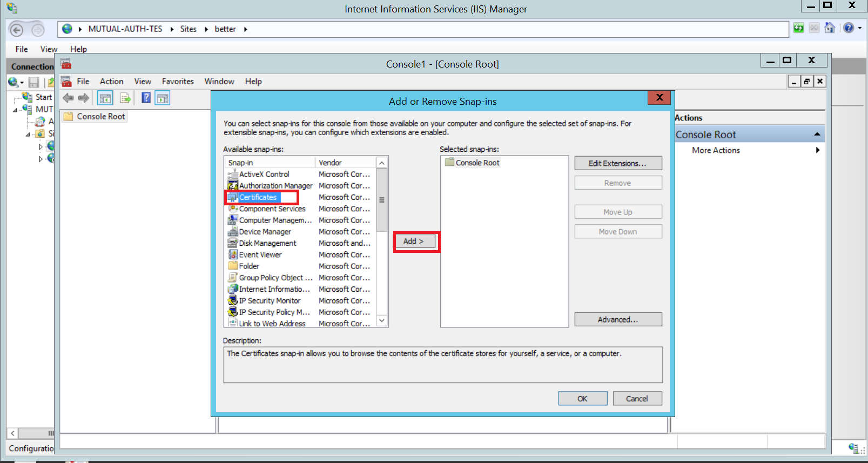Expand the More Actions submenu arrow
The width and height of the screenshot is (868, 463).
(817, 150)
